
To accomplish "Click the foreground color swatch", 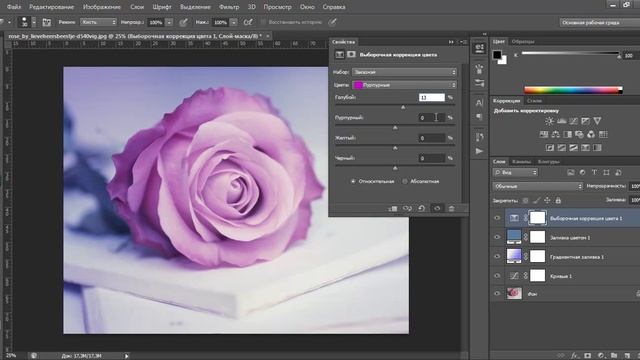I will (x=497, y=55).
